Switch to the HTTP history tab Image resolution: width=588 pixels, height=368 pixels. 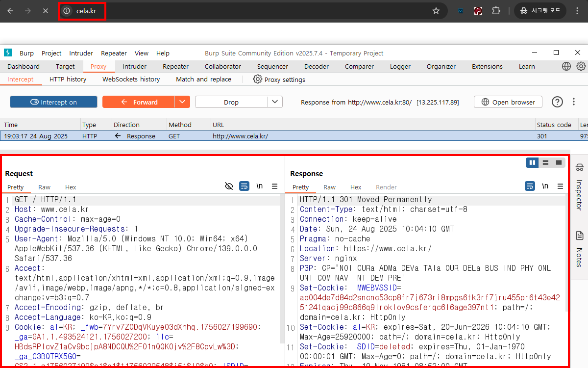(x=68, y=79)
